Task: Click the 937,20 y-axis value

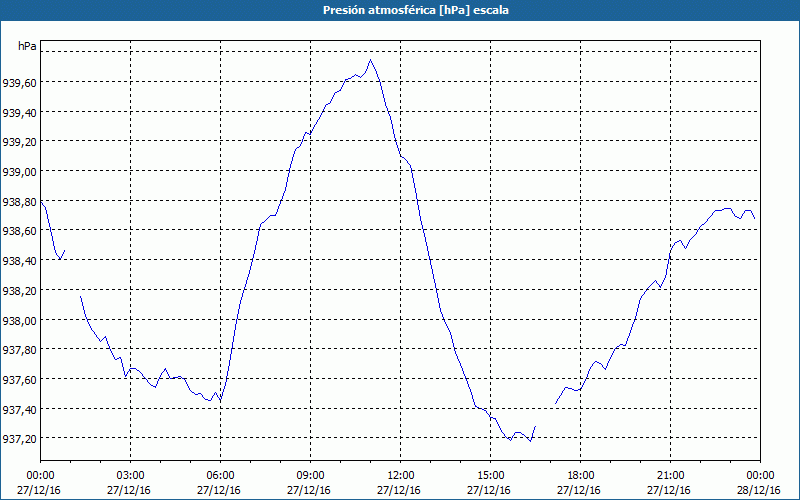Action: [x=19, y=439]
